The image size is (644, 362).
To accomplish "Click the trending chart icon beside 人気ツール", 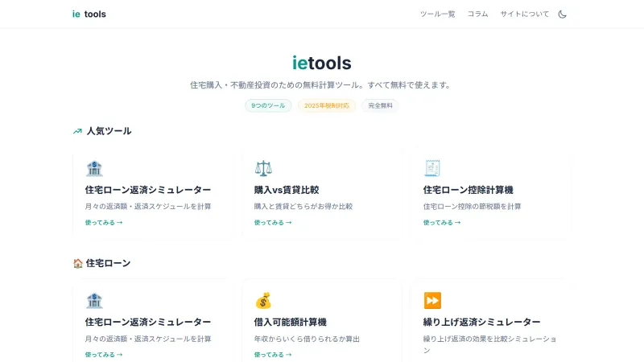I will click(77, 131).
